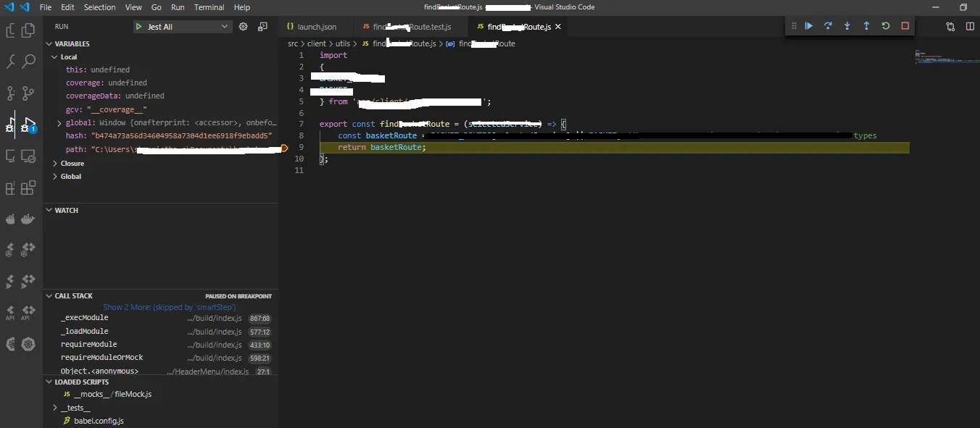The image size is (980, 428).
Task: Select the 'coverage: undefined' variable
Action: (161, 83)
